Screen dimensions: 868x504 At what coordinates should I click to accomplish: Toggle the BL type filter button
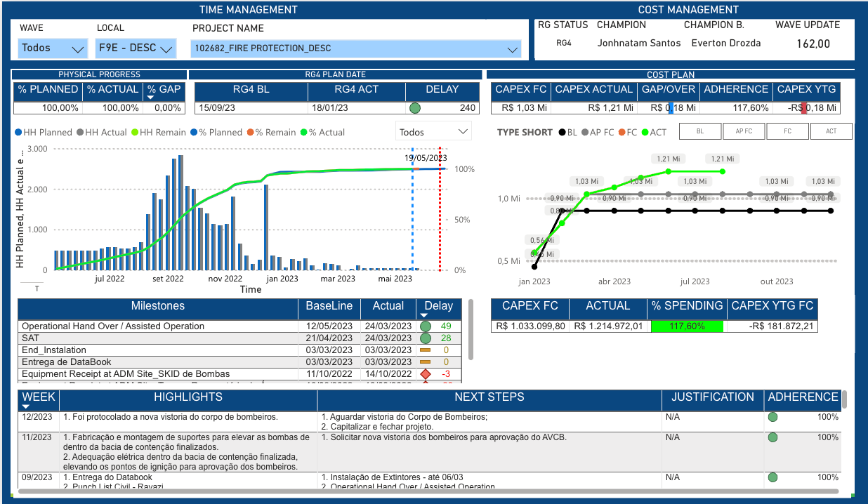point(700,131)
